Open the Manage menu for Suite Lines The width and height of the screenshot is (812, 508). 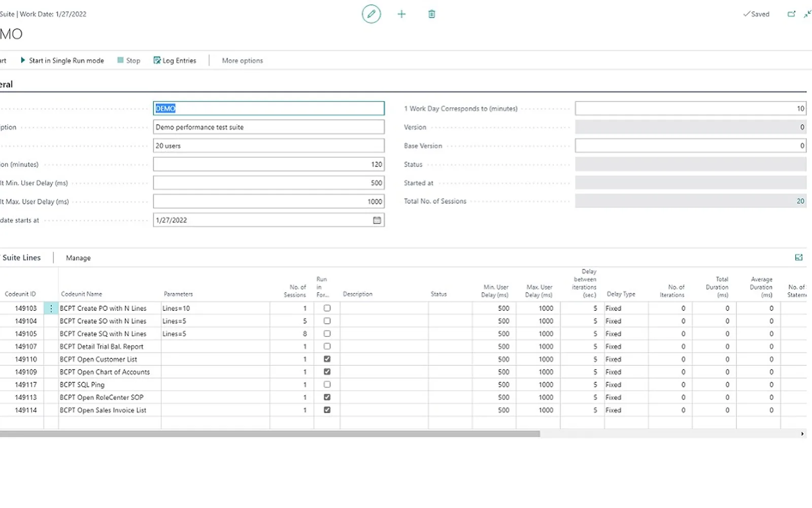(78, 258)
